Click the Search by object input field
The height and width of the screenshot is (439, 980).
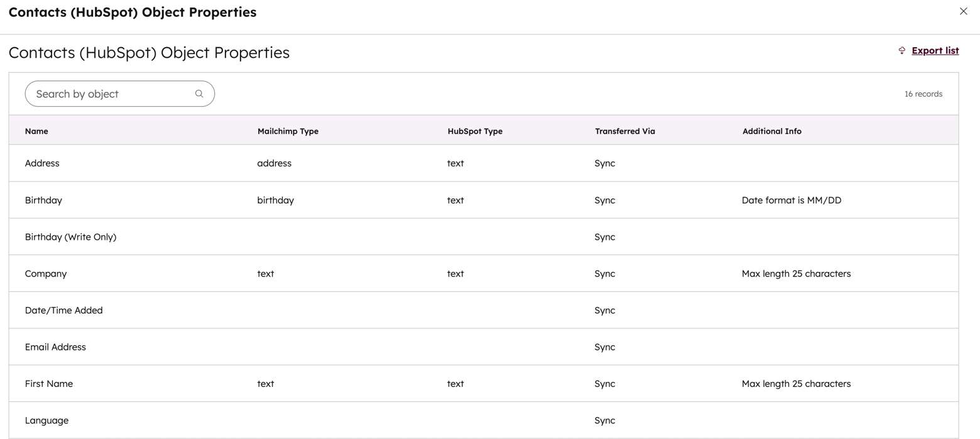tap(107, 93)
